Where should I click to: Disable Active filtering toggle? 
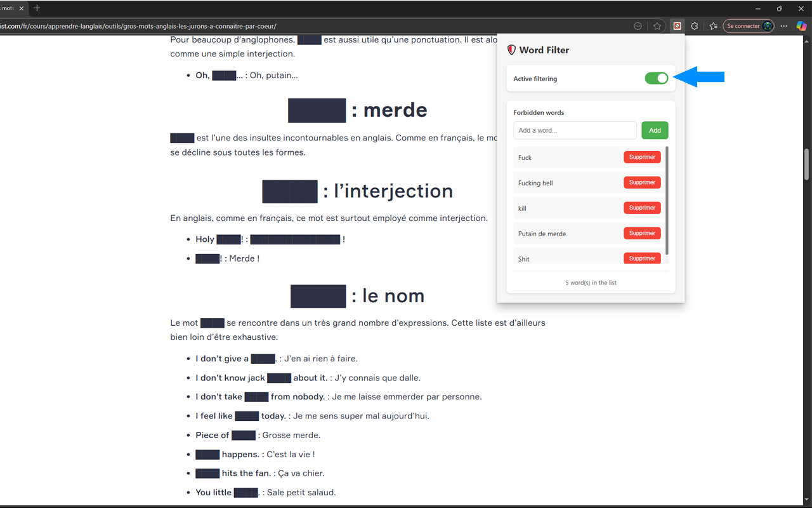click(657, 77)
